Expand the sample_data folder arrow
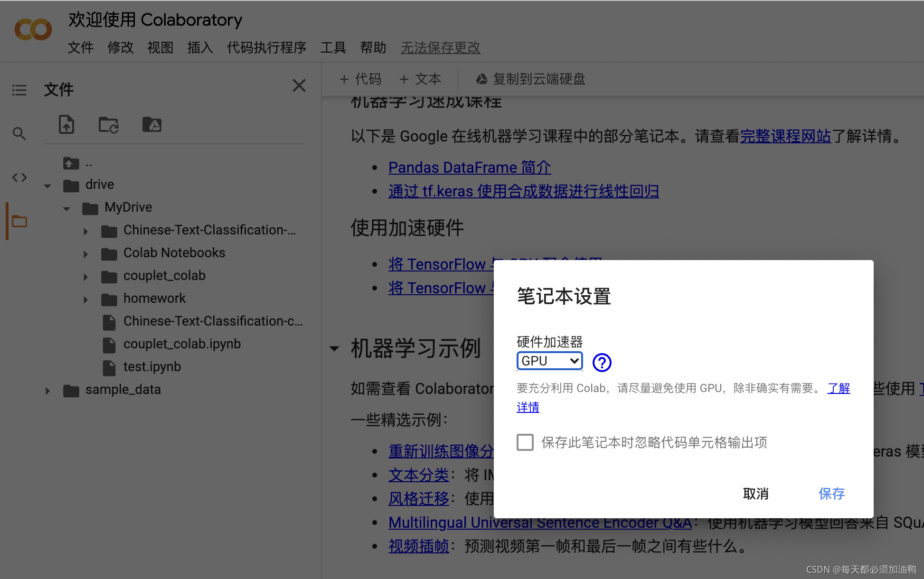The width and height of the screenshot is (924, 579). click(x=47, y=391)
